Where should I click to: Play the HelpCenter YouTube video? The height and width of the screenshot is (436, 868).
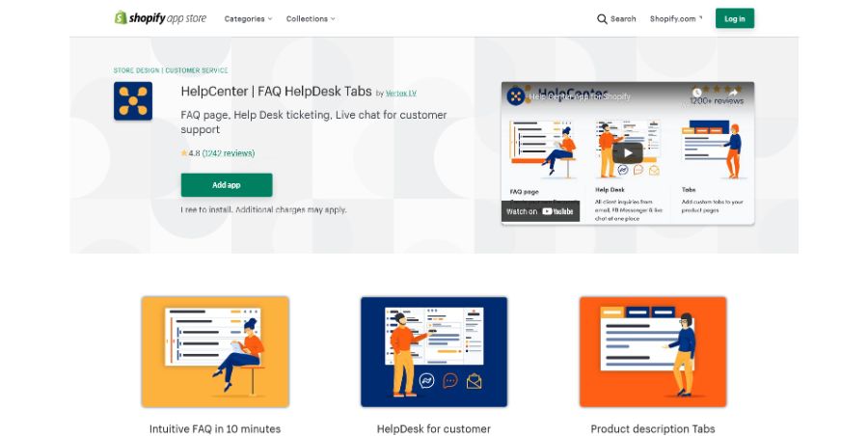tap(627, 153)
